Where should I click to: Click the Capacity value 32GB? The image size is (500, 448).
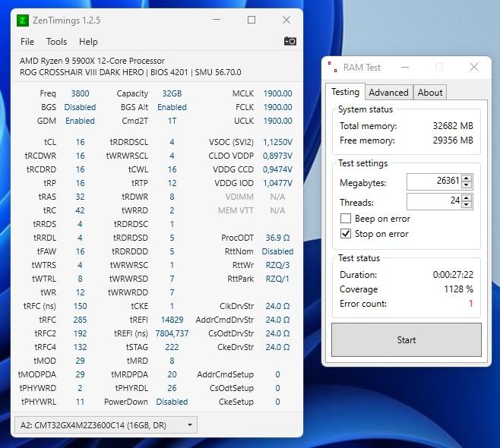[172, 93]
